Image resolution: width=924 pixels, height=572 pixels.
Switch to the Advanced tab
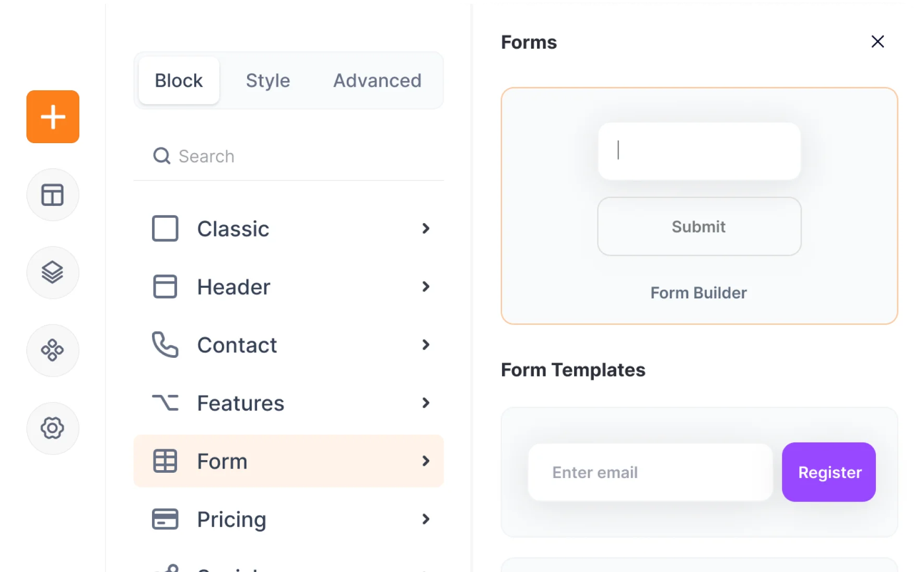click(377, 80)
